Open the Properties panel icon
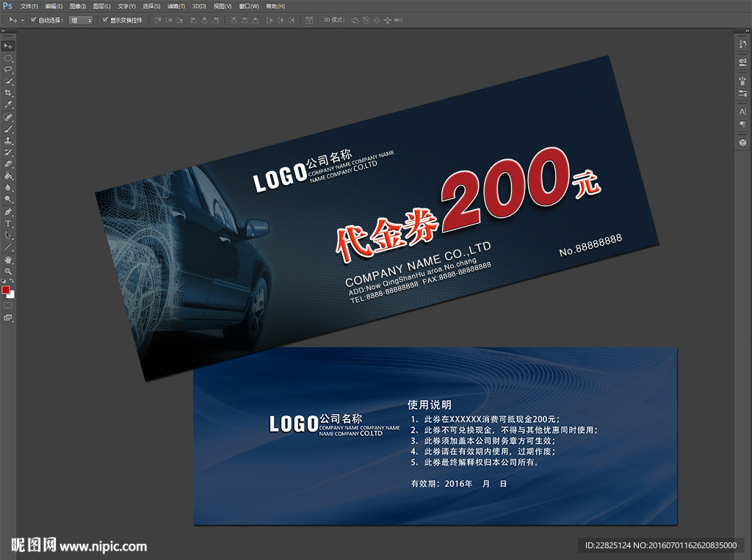 [742, 62]
